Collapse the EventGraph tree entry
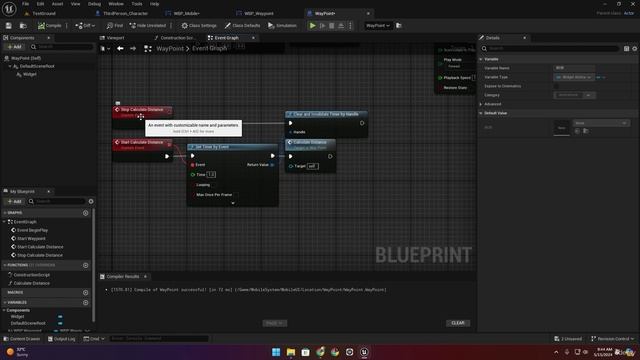This screenshot has width=640, height=360. click(x=4, y=222)
